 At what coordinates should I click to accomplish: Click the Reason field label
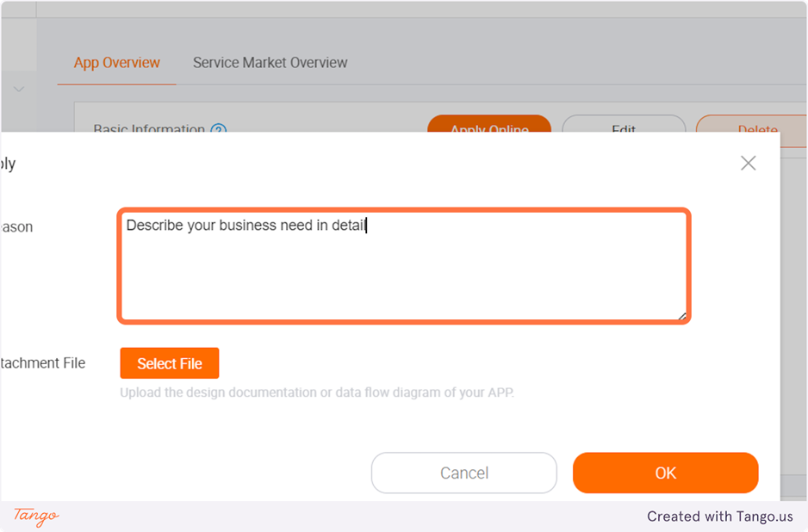16,227
